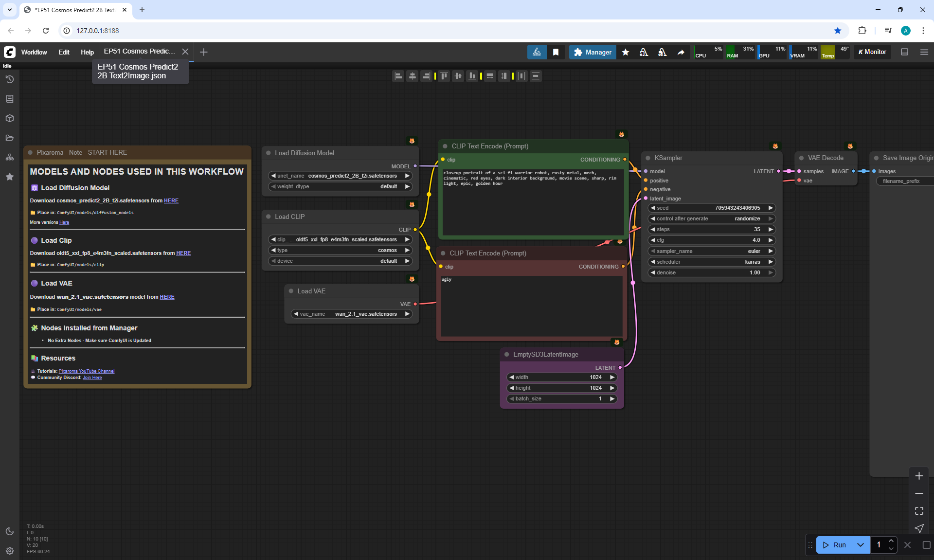Click HERE link for cosmos_predict2 download
This screenshot has height=560, width=934.
(x=171, y=200)
